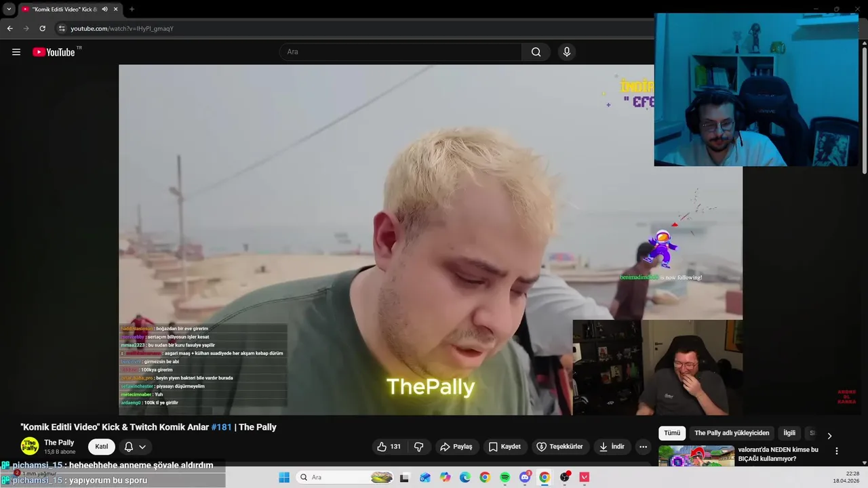Open the first Chrome icon on taskbar
868x488 pixels.
[x=484, y=477]
